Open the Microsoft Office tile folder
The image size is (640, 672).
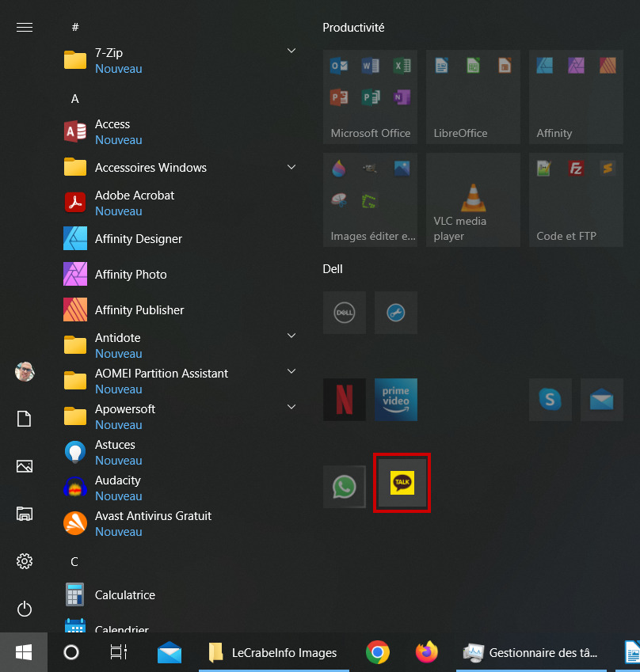[x=370, y=97]
